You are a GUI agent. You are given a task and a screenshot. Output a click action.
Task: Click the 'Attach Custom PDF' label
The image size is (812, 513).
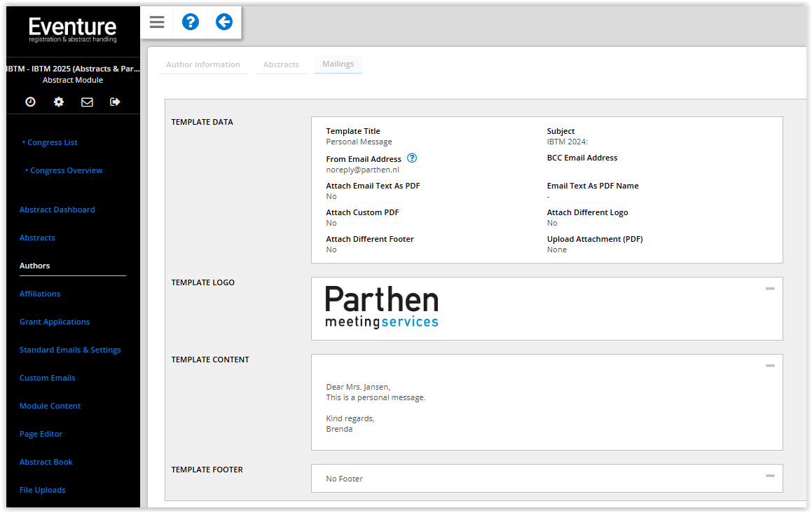(x=362, y=212)
